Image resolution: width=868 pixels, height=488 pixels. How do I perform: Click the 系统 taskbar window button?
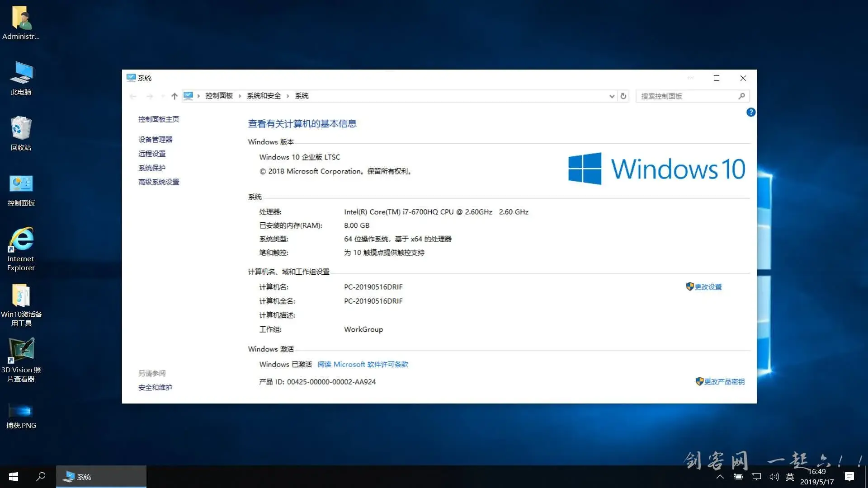point(101,477)
